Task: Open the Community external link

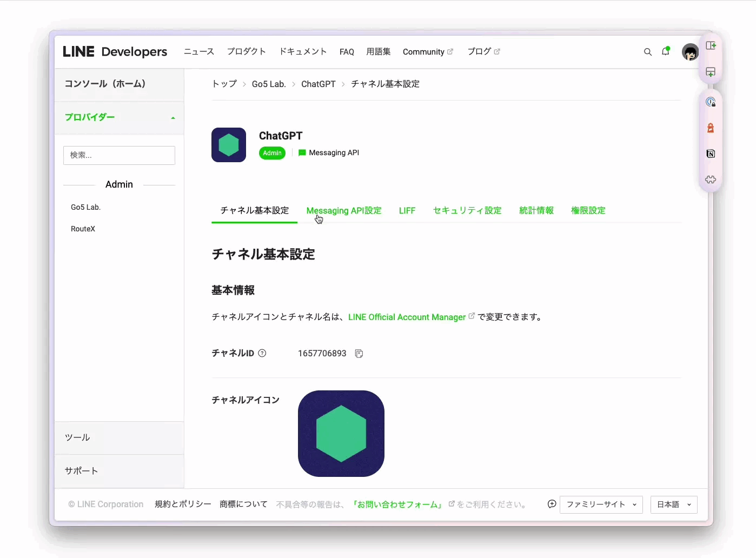Action: [x=428, y=52]
